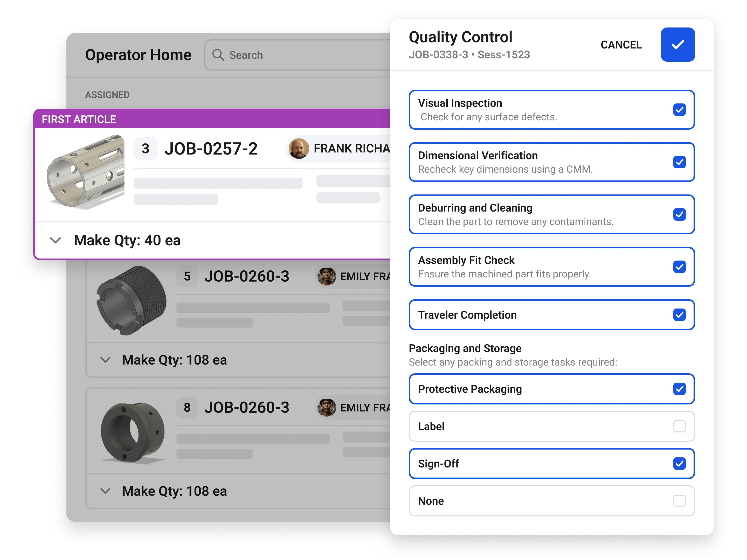This screenshot has width=747, height=560.
Task: Uncheck the Visual Inspection checkbox
Action: point(679,110)
